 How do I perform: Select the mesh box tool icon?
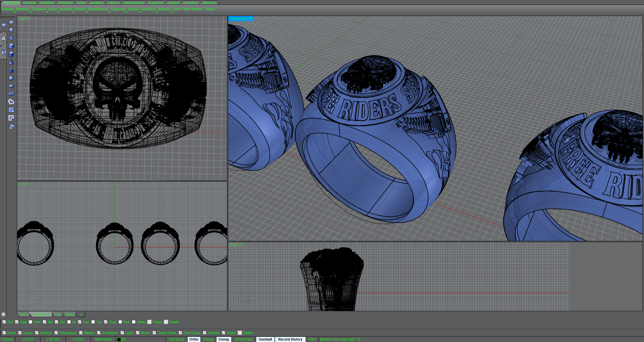point(11,46)
